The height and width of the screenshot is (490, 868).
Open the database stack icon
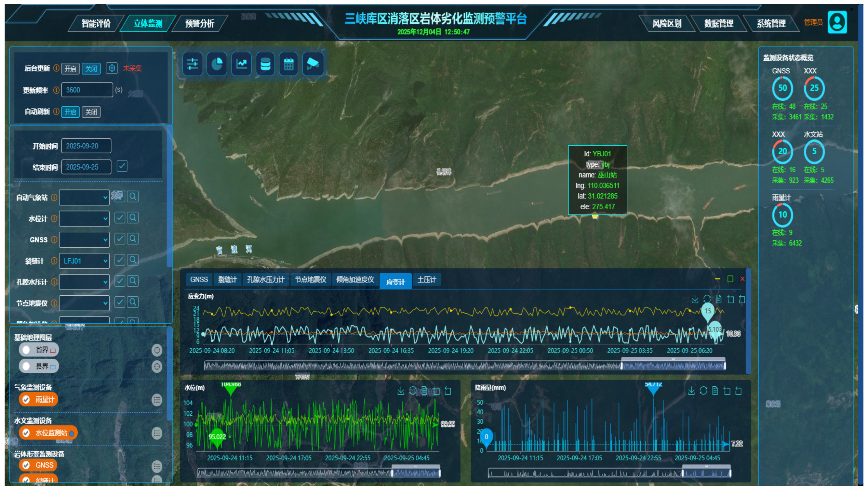[x=265, y=64]
